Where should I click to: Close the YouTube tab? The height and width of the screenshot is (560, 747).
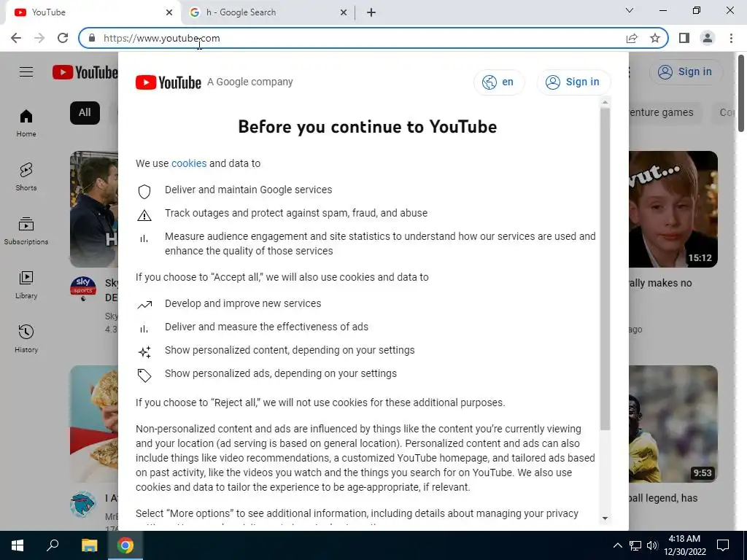169,12
